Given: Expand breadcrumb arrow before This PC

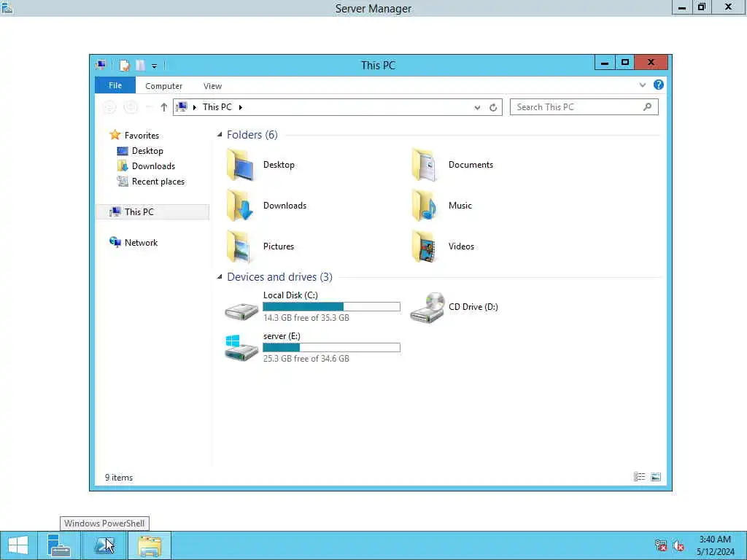Looking at the screenshot, I should 194,107.
